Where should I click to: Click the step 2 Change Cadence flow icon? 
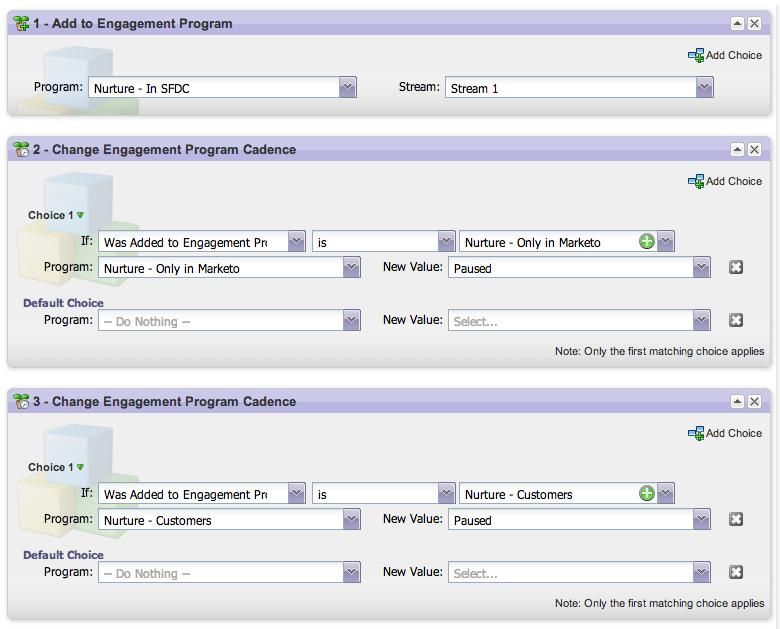click(x=21, y=149)
